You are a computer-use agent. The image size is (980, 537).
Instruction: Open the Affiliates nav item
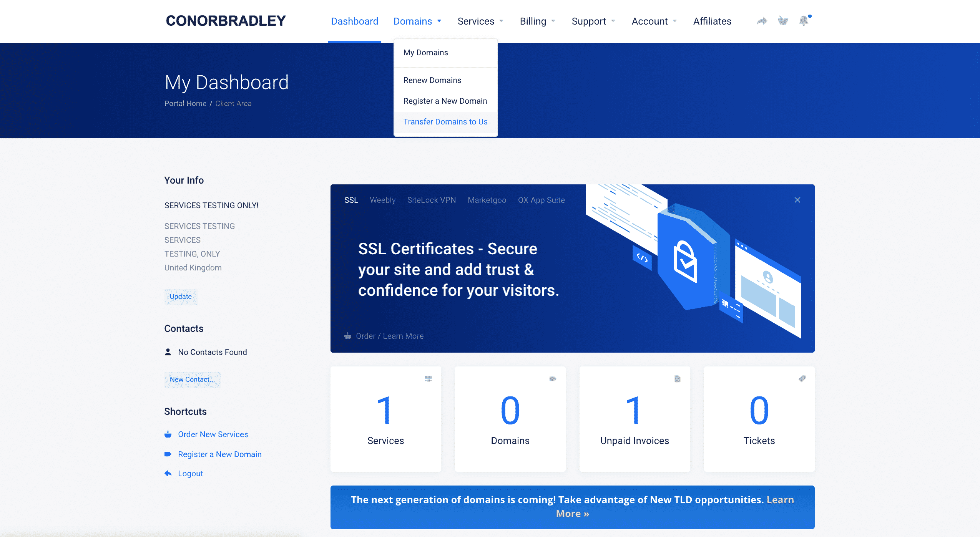[x=712, y=21]
